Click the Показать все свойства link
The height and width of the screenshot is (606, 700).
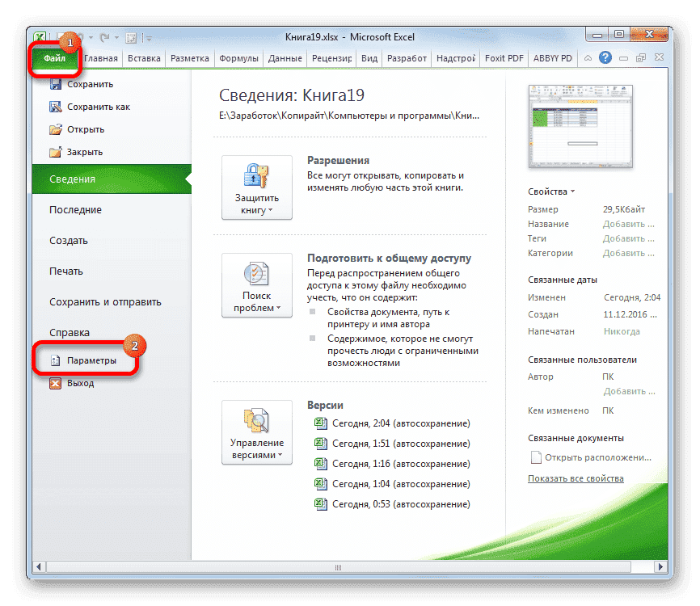click(576, 478)
